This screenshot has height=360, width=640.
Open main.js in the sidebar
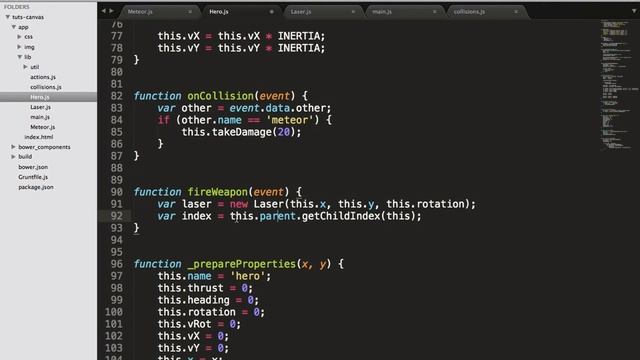pos(40,117)
